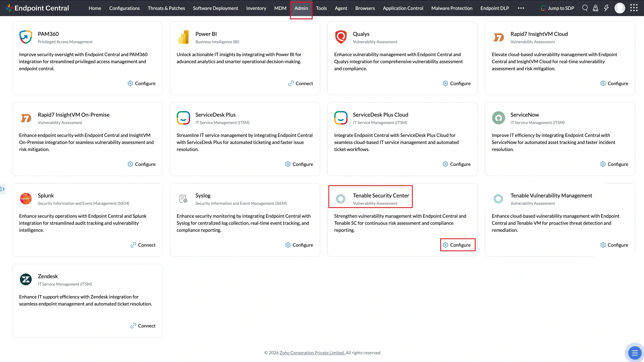Screen dimensions: 644x362
Task: Open the Endpoint DLP tab
Action: pyautogui.click(x=495, y=8)
